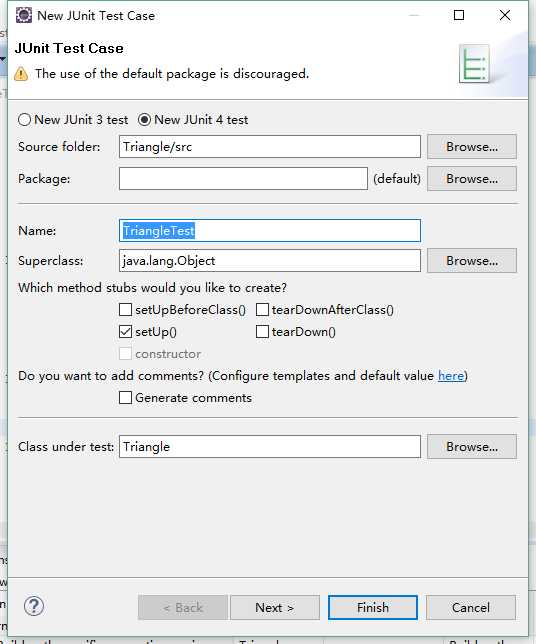This screenshot has height=644, width=536.
Task: Uncheck the setUp() method stub
Action: pos(125,331)
